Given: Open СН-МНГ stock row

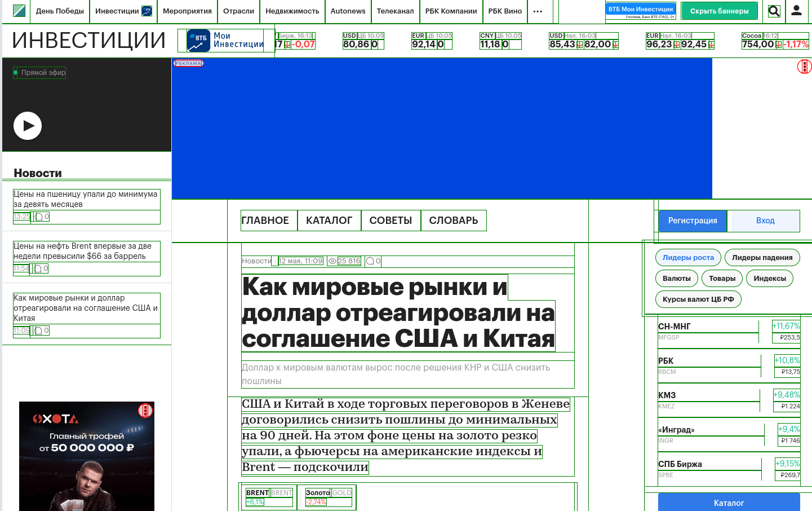Looking at the screenshot, I should pos(729,332).
